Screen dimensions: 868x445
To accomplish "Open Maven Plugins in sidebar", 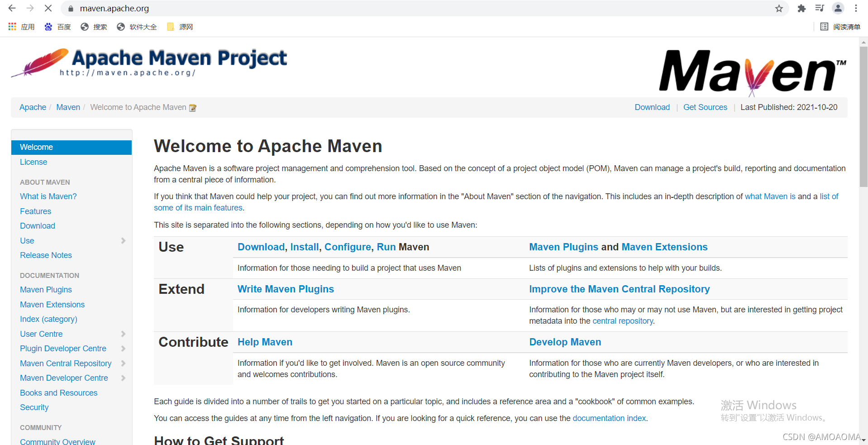I will coord(46,290).
